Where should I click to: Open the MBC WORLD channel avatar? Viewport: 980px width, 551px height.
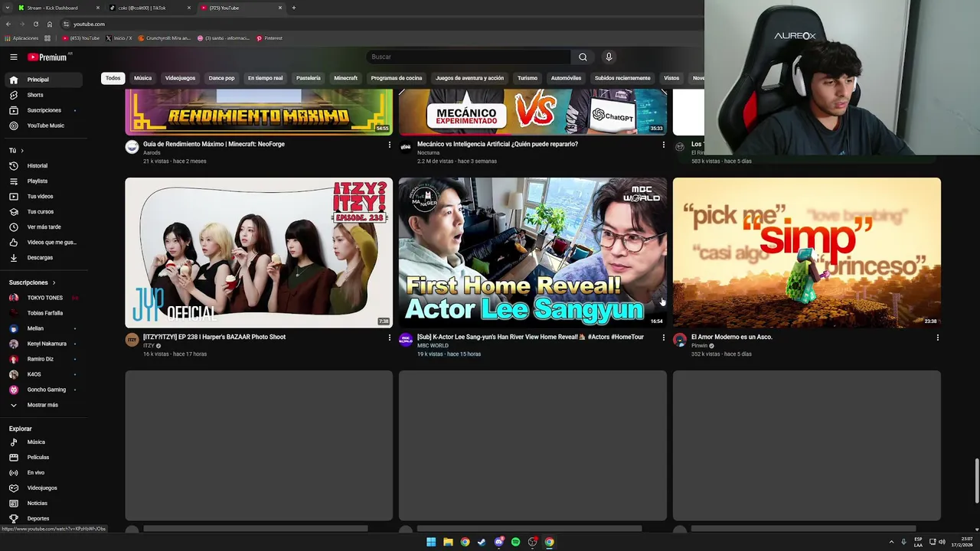(x=406, y=340)
